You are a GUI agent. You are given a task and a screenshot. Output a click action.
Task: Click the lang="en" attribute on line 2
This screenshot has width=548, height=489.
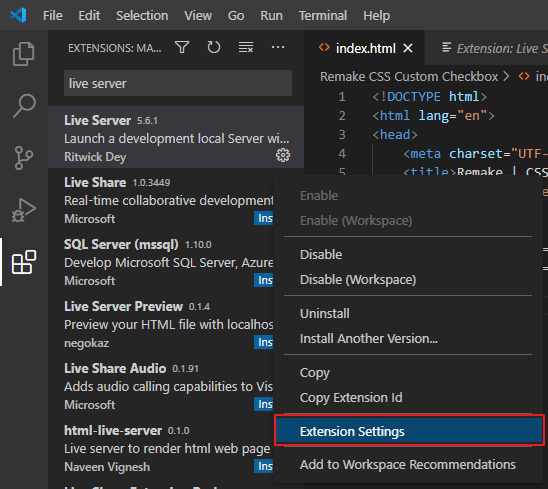tap(453, 116)
